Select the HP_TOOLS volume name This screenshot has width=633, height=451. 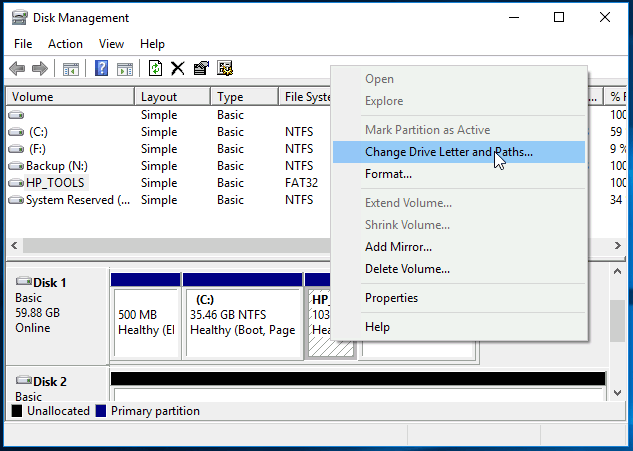click(55, 183)
